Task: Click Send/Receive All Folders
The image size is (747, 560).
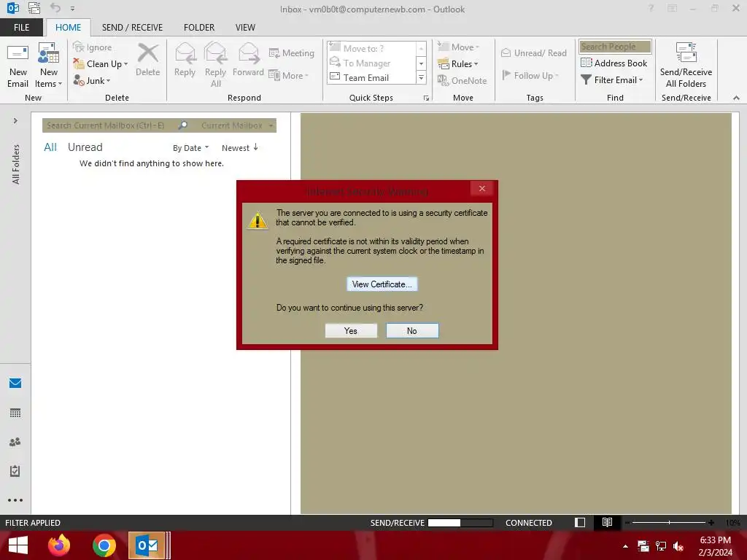Action: coord(686,65)
